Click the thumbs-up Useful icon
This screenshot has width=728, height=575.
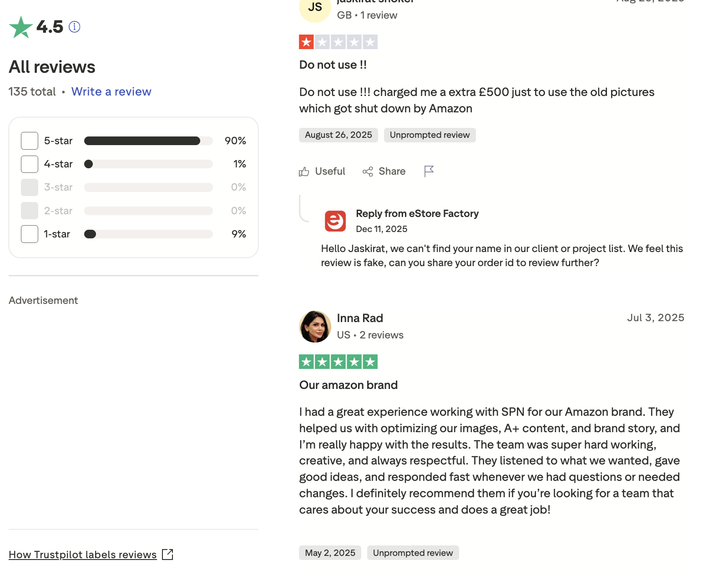pyautogui.click(x=304, y=171)
